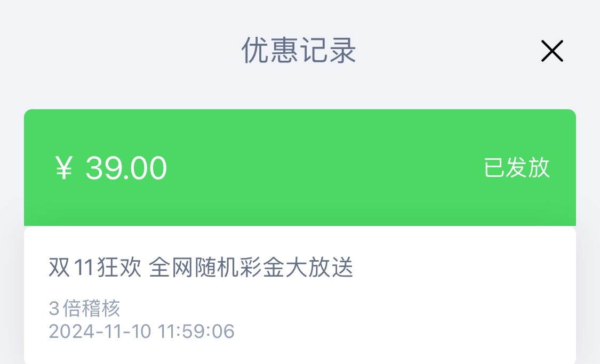This screenshot has height=364, width=600.
Task: Tap the 优惠记录 header title
Action: click(299, 51)
